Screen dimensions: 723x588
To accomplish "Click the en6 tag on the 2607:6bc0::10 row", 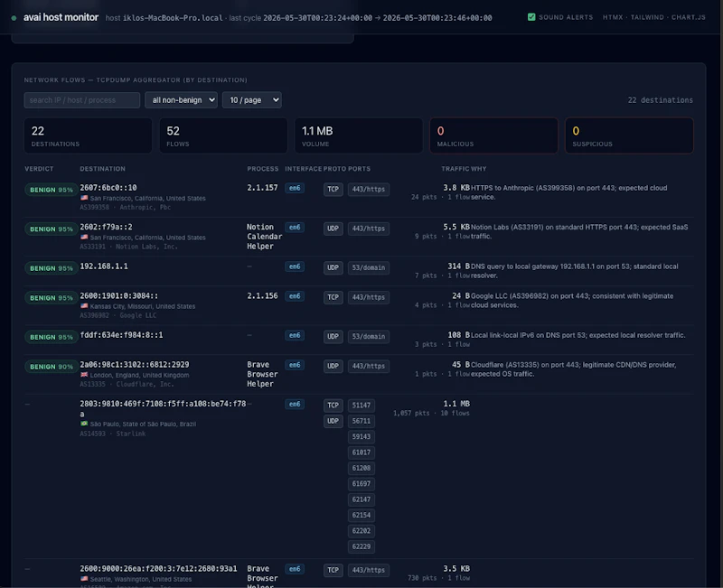I will tap(295, 188).
